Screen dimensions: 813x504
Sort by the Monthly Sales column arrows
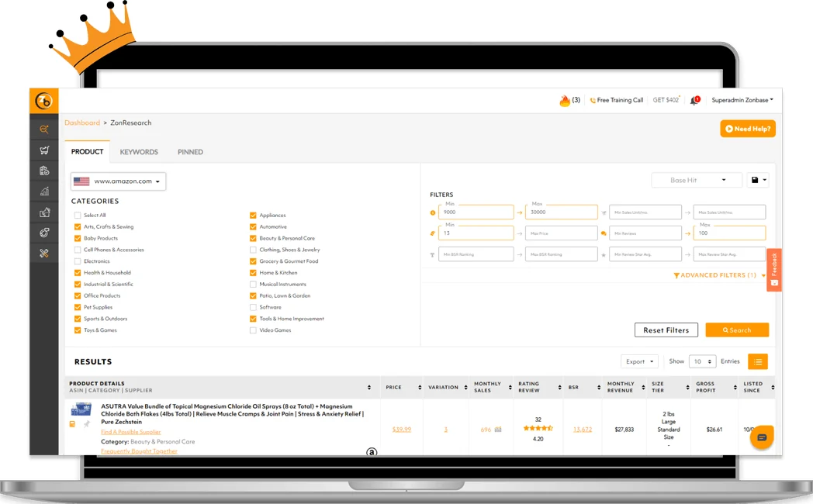510,388
